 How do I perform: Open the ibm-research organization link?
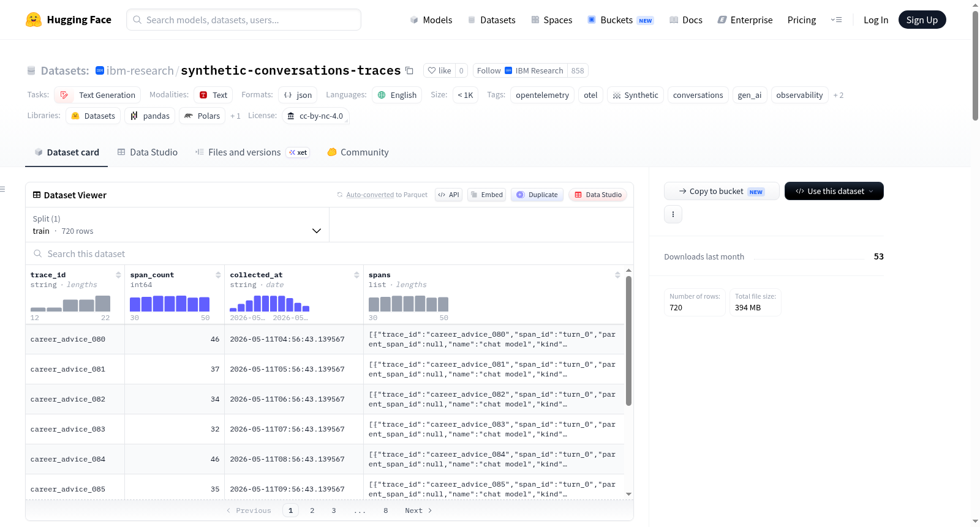pyautogui.click(x=140, y=70)
